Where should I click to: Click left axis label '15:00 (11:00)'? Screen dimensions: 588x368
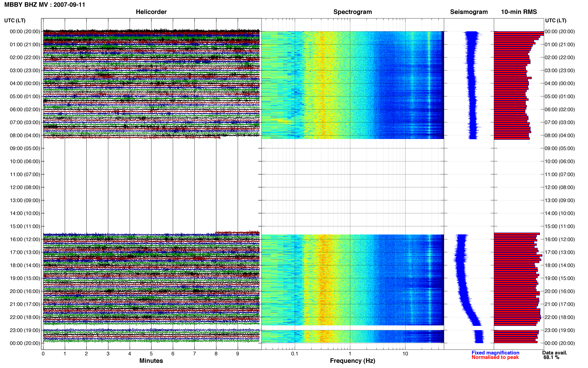pyautogui.click(x=25, y=226)
